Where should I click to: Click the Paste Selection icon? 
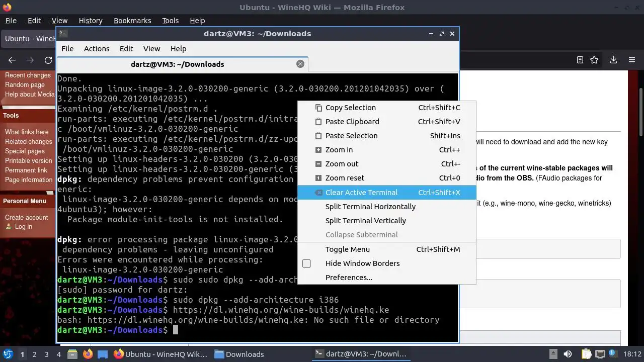coord(318,136)
